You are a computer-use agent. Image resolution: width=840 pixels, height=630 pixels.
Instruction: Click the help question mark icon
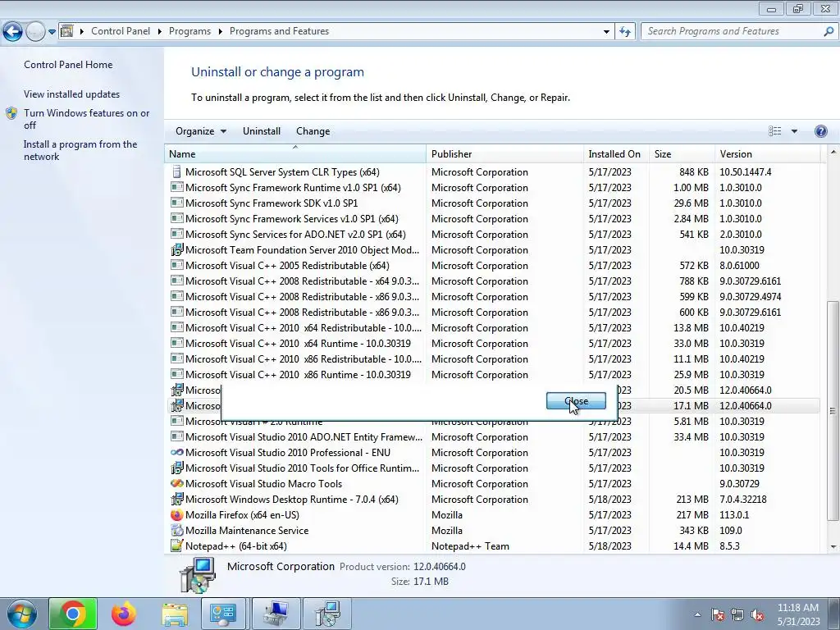point(820,131)
